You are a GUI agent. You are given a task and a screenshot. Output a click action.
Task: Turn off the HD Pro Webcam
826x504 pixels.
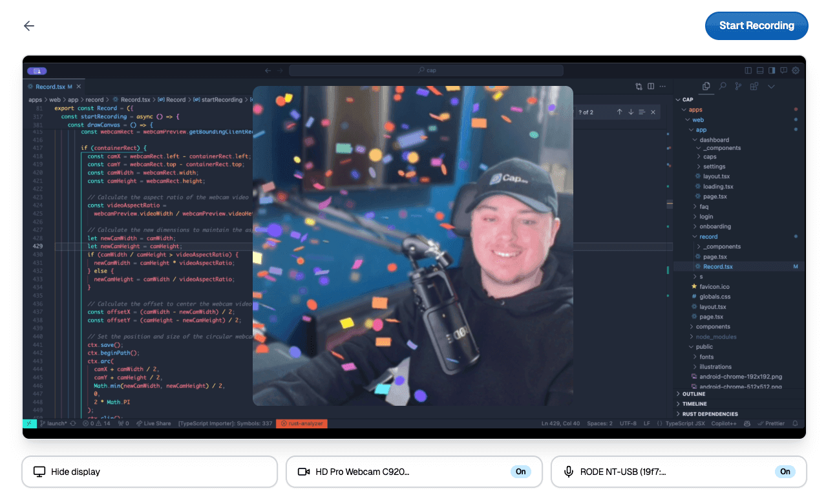(520, 472)
